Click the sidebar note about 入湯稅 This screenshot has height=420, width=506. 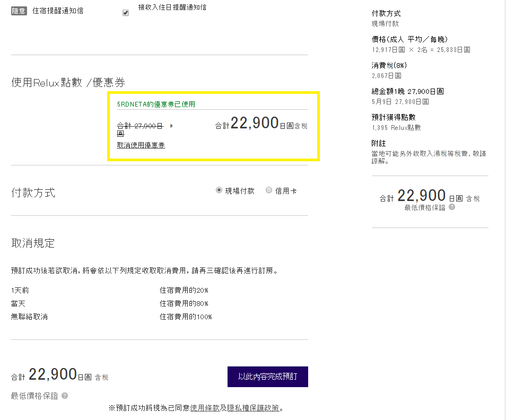[429, 157]
